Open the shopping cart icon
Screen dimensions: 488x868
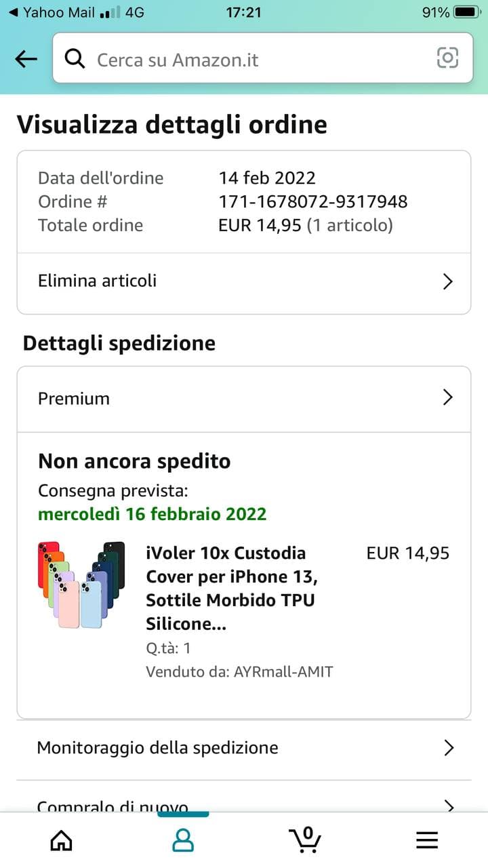pyautogui.click(x=305, y=840)
